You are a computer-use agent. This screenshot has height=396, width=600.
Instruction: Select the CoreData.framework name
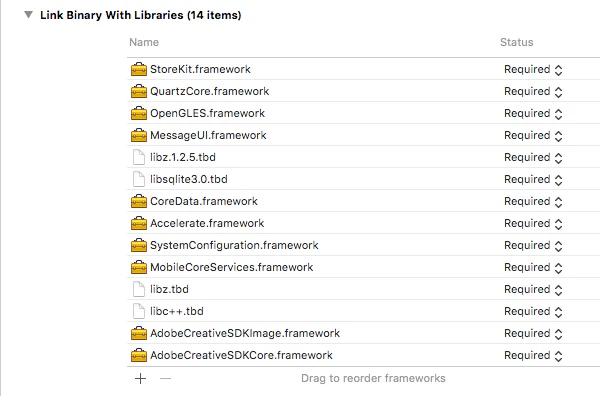click(x=204, y=201)
